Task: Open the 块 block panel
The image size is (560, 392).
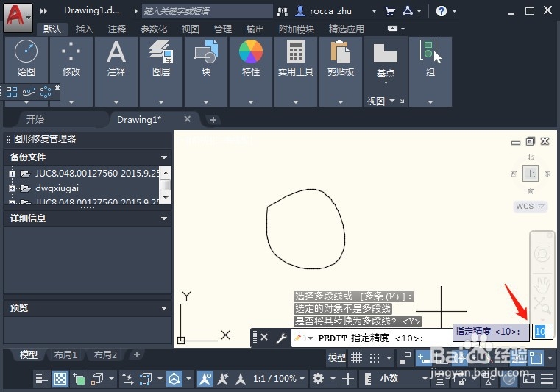Action: 206,59
